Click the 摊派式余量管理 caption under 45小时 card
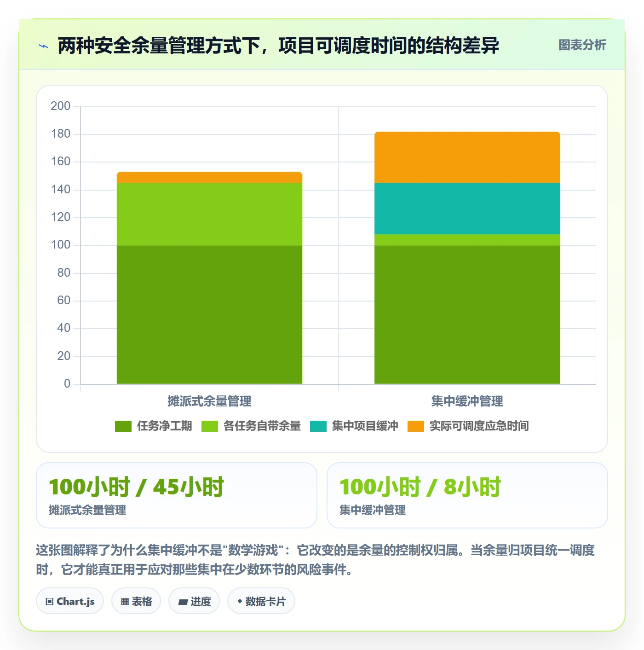Viewport: 644px width, 650px height. (87, 510)
